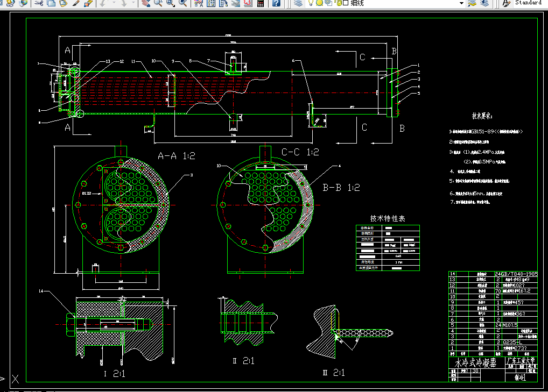Image resolution: width=548 pixels, height=392 pixels.
Task: Select the Zoom Realtime magnifier
Action: point(158,3)
